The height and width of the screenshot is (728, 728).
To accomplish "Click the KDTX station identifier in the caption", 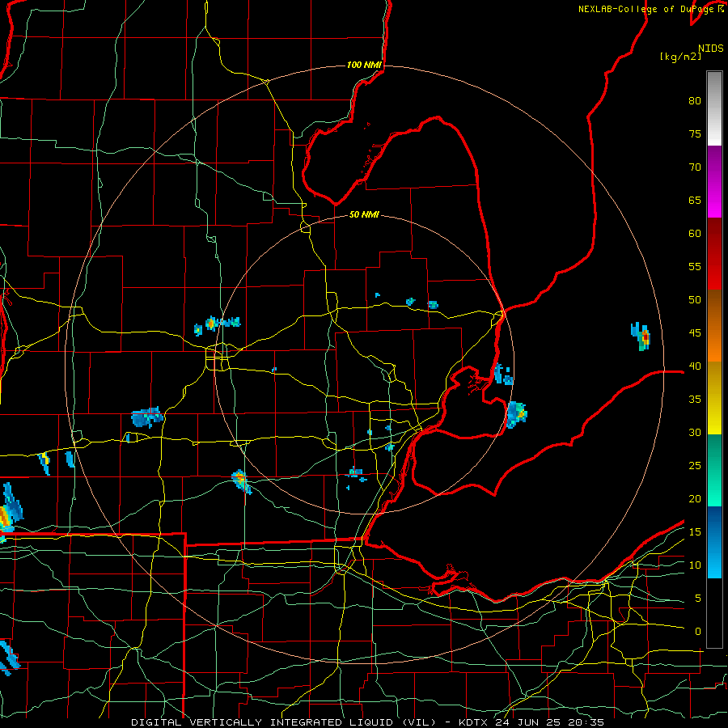I will coord(473,722).
